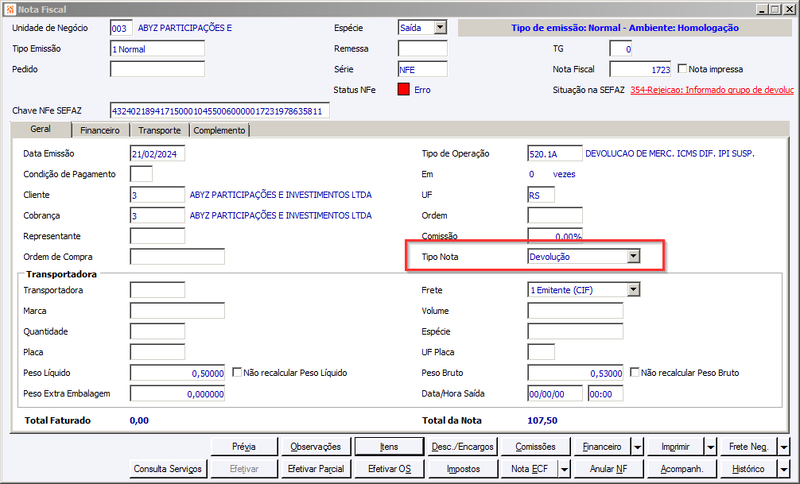Check Não recalcular Peso Bruto
This screenshot has height=484, width=800.
634,372
